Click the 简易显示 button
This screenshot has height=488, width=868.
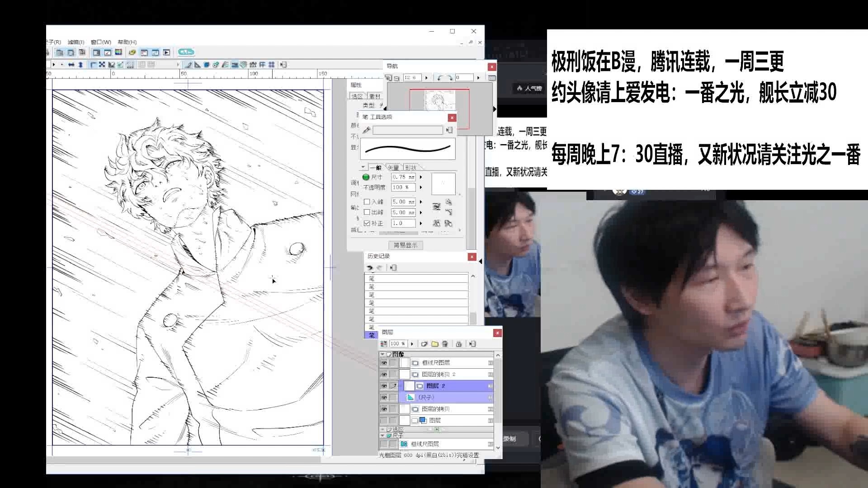point(405,245)
